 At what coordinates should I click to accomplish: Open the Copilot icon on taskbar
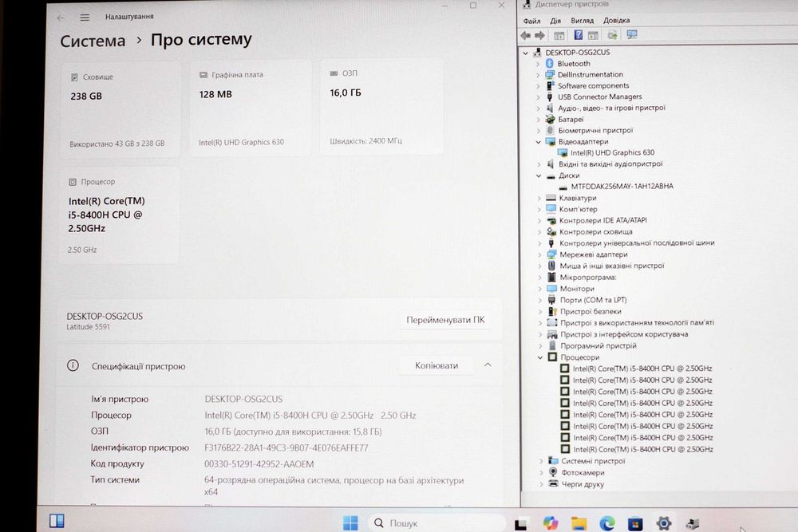click(550, 523)
